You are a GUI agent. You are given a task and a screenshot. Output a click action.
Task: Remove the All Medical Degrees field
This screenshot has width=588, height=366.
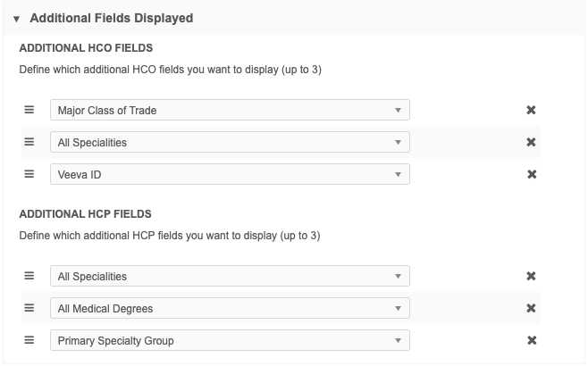pos(531,308)
